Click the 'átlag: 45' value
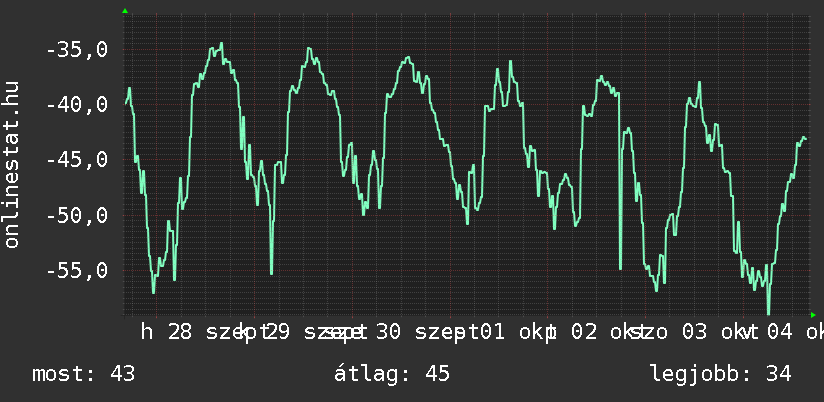The width and height of the screenshot is (824, 402). [392, 374]
